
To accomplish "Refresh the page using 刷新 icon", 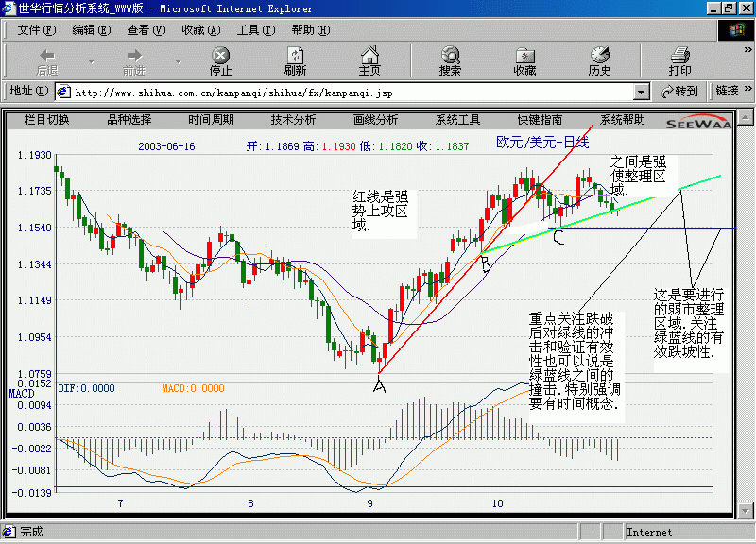I will (295, 55).
